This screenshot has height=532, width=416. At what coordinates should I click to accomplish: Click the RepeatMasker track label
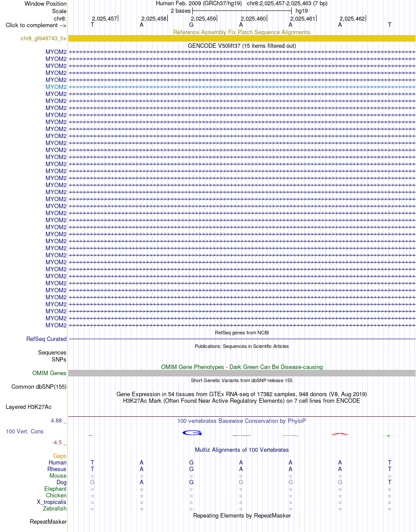tap(48, 521)
